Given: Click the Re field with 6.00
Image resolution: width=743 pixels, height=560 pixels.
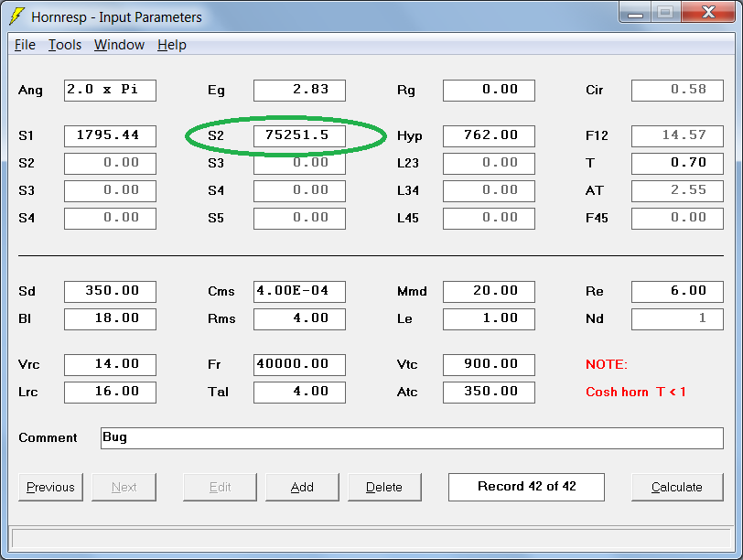Looking at the screenshot, I should tap(677, 291).
